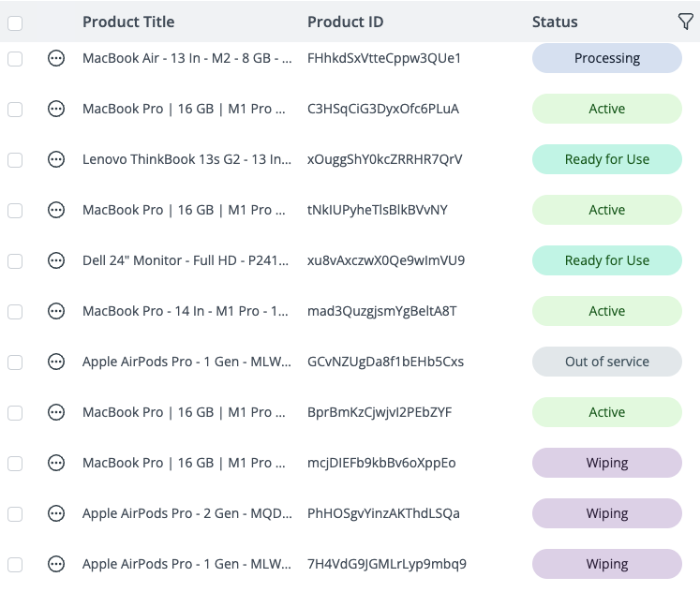Open more options for Dell 24" Monitor row
The image size is (700, 592).
(x=56, y=260)
